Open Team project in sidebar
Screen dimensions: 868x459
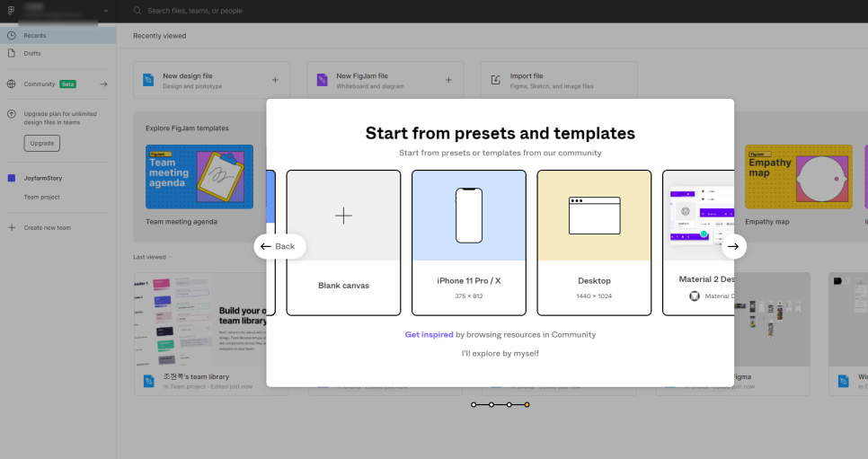click(41, 197)
